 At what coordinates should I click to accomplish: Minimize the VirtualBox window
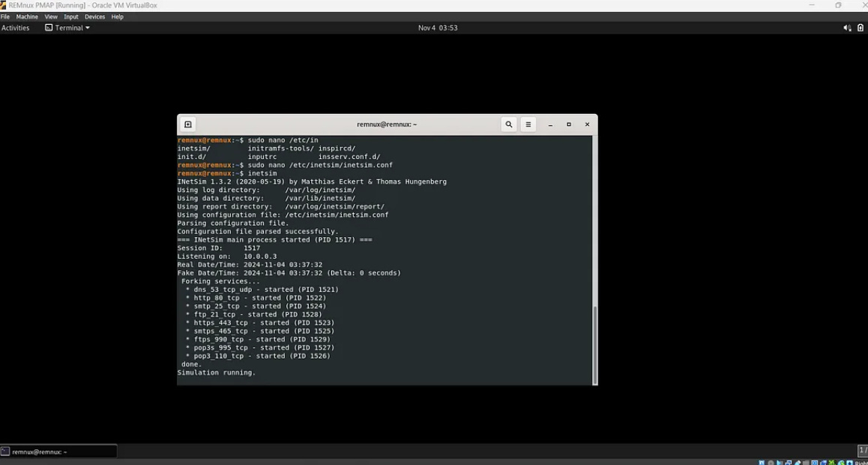coord(812,5)
